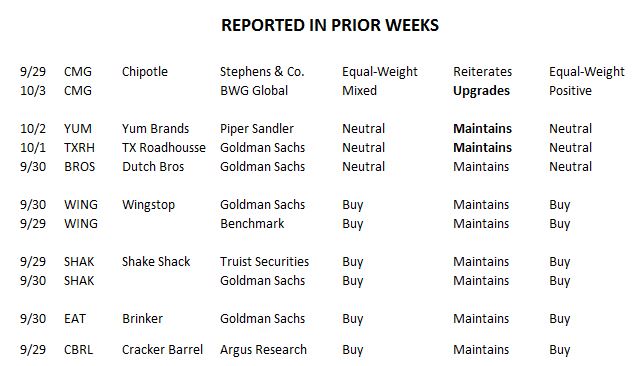Select the Stephens & Co. analyst firm
640x366 pixels.
(262, 71)
